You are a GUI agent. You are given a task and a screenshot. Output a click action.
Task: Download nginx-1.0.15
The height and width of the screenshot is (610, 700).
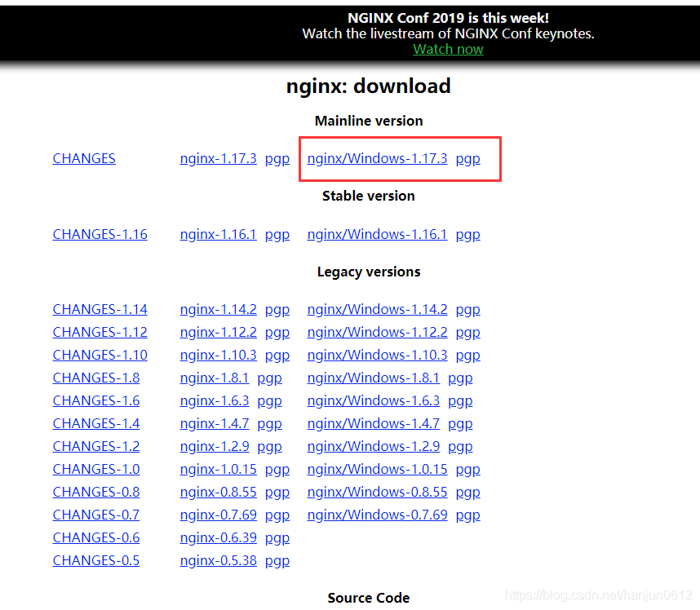219,469
